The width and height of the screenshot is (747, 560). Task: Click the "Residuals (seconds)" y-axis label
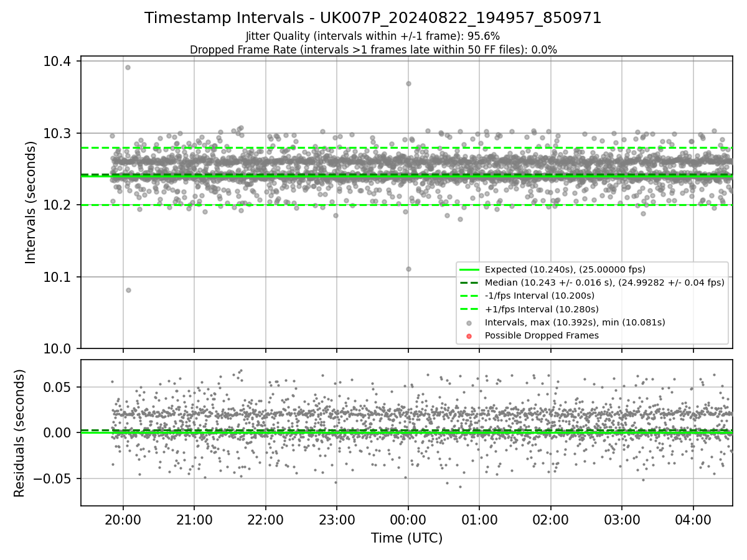(x=19, y=433)
